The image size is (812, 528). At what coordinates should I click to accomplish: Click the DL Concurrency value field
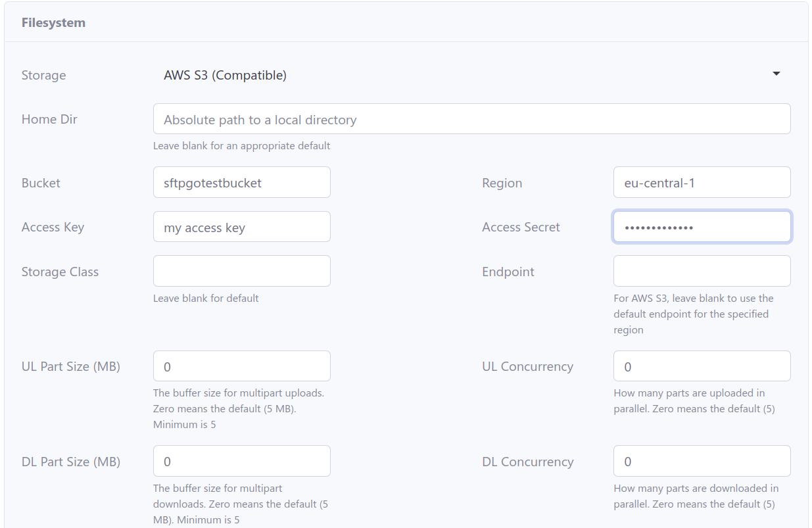point(701,461)
